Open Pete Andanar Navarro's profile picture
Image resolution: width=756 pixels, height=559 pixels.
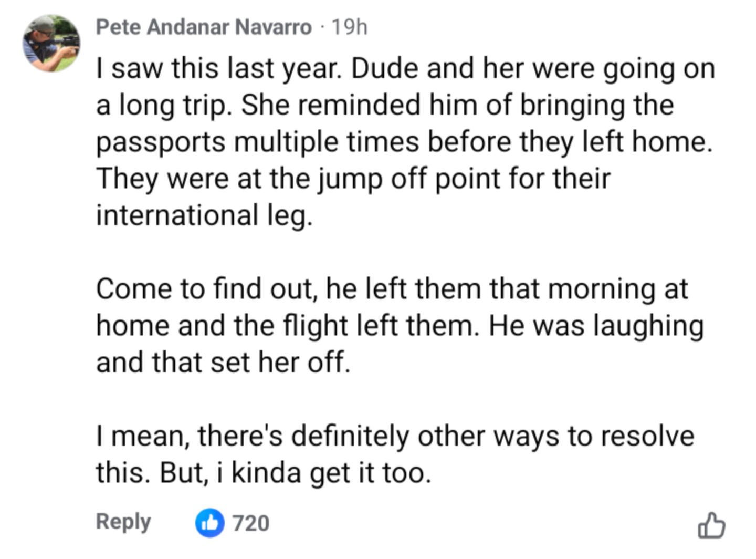[x=51, y=43]
